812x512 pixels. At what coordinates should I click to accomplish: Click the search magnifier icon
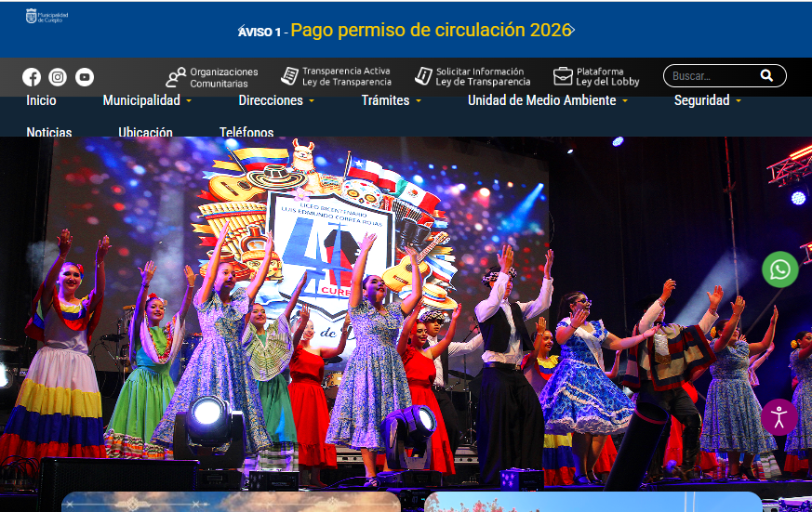766,75
